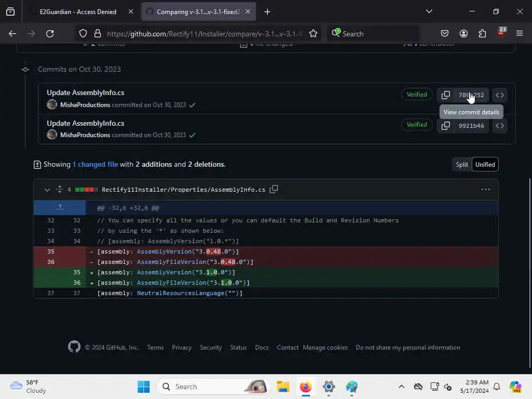View check status of first commit
This screenshot has width=532, height=399.
[192, 105]
